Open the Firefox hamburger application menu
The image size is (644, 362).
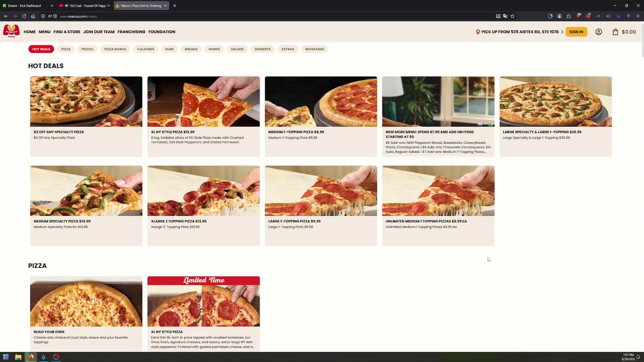click(637, 16)
